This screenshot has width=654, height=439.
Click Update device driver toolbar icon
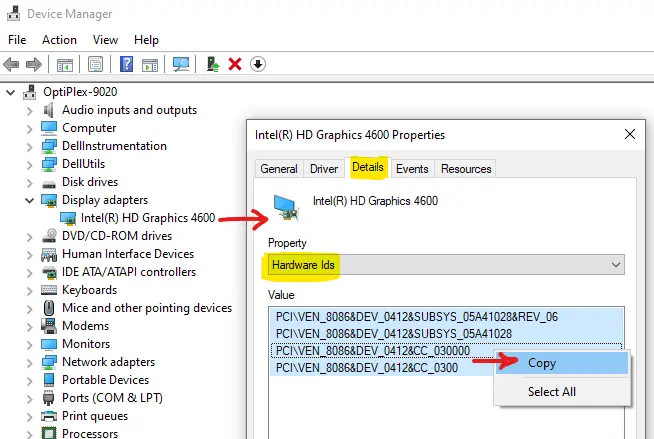(x=213, y=64)
